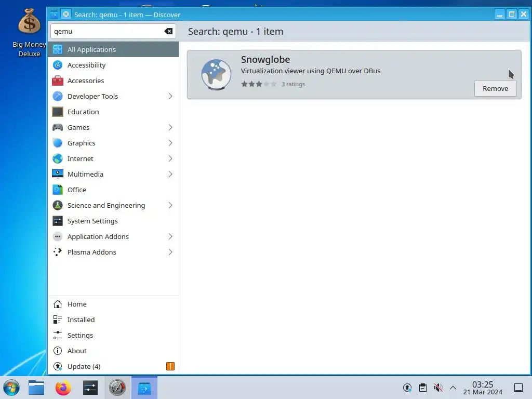Expand the Internet subcategories chevron

pos(170,159)
